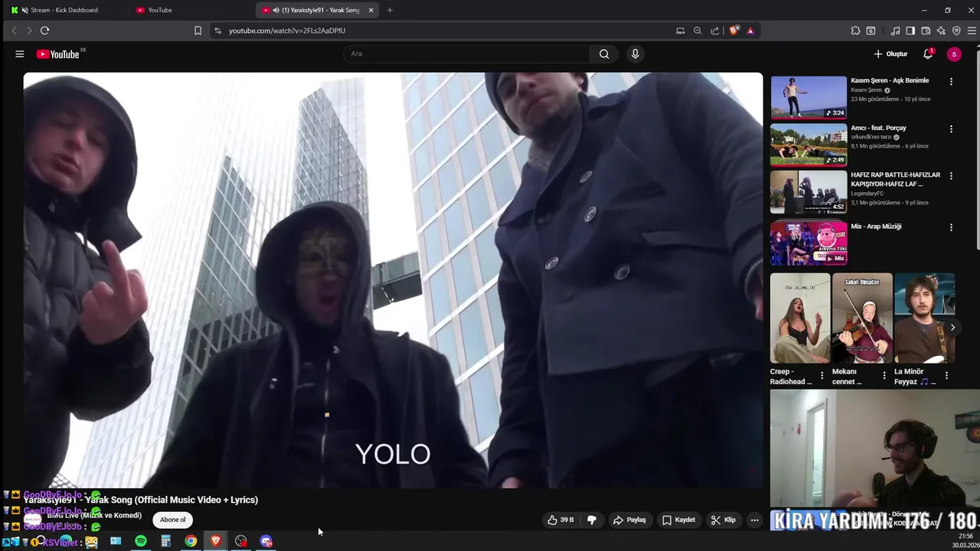Open Mix - Arap Müziği thumbnail
980x551 pixels.
[x=808, y=243]
